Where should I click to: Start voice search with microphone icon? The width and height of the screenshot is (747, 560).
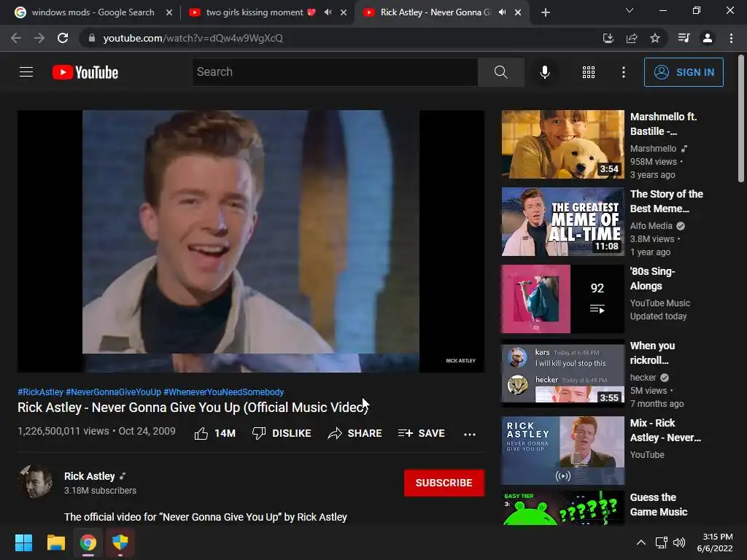tap(544, 72)
